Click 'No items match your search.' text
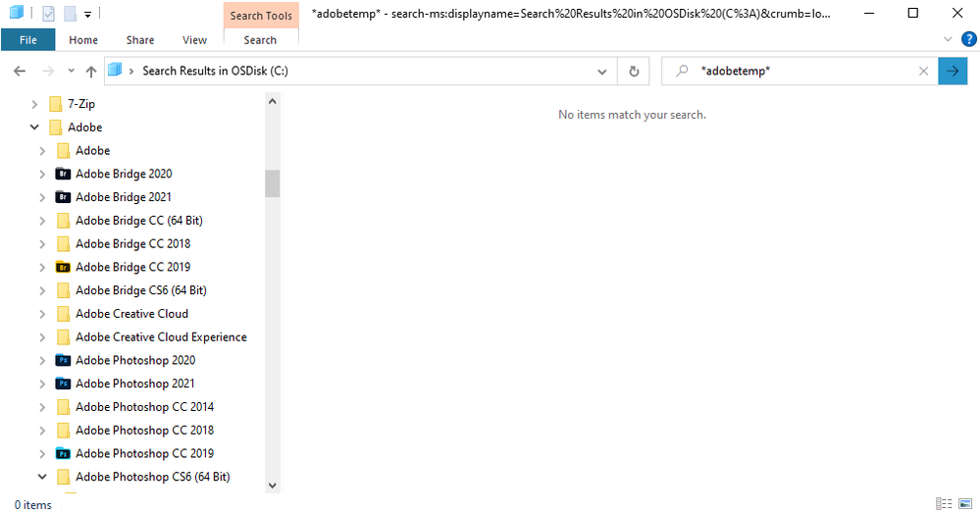Viewport: 980px width, 513px height. (632, 115)
